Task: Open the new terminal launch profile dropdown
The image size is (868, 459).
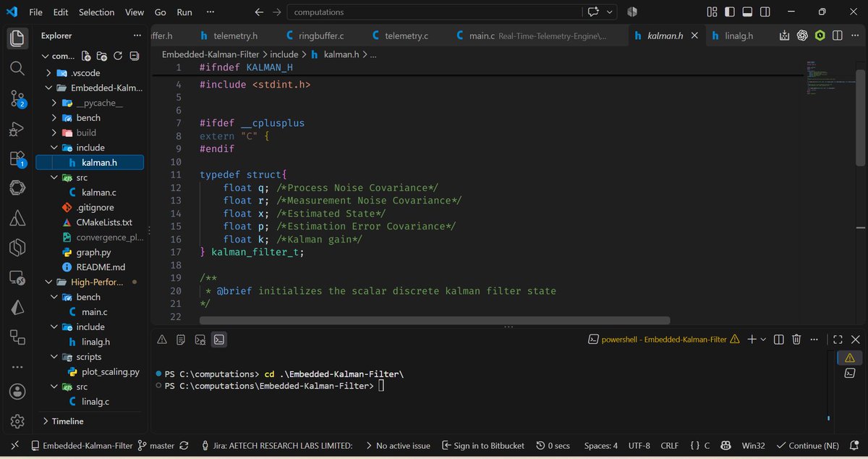Action: click(x=764, y=339)
